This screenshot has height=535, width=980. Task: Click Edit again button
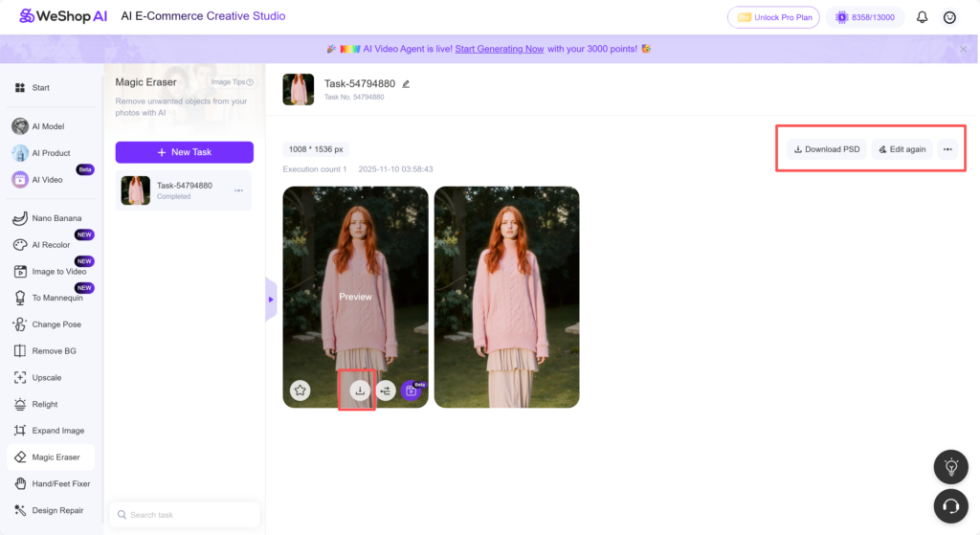(x=902, y=149)
